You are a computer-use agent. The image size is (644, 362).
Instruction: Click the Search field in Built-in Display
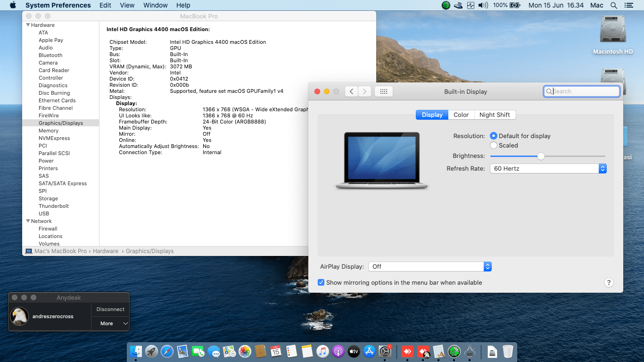(581, 91)
